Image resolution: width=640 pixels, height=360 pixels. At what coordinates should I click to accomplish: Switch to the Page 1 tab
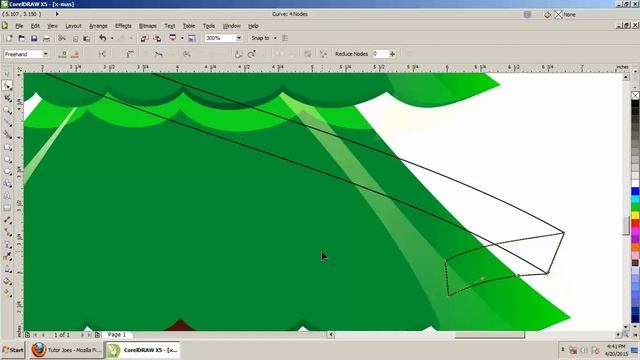pos(117,335)
